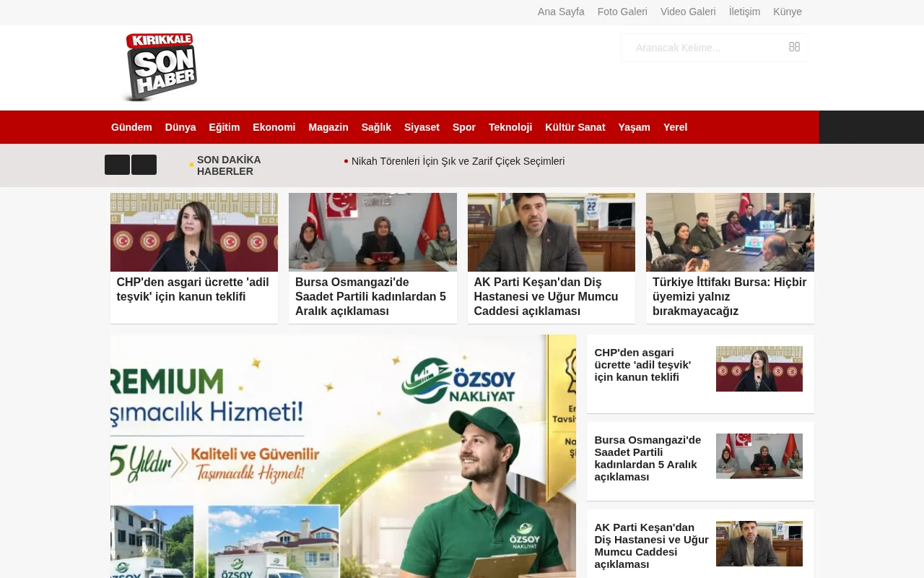
Task: Open the Kültür Sanat section
Action: tap(575, 127)
